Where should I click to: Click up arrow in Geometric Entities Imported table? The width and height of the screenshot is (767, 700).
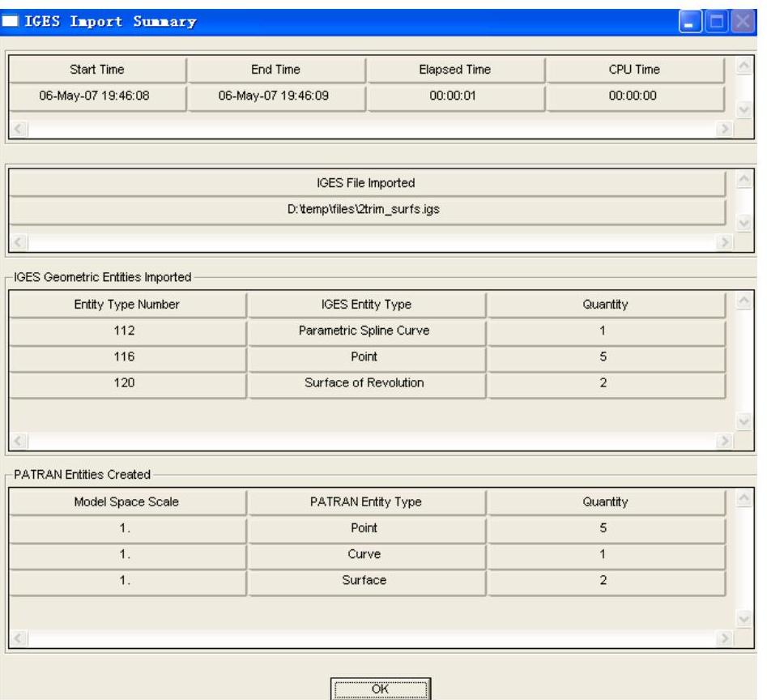click(744, 301)
